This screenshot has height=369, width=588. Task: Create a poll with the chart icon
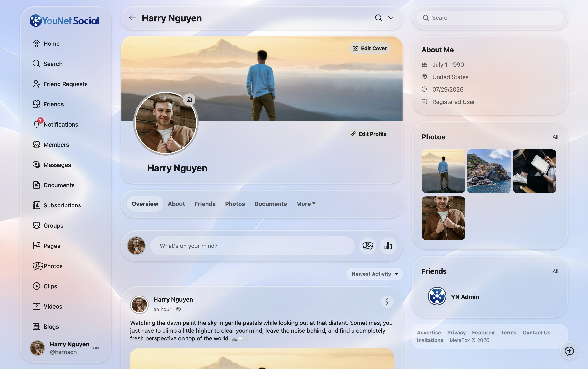pos(388,246)
